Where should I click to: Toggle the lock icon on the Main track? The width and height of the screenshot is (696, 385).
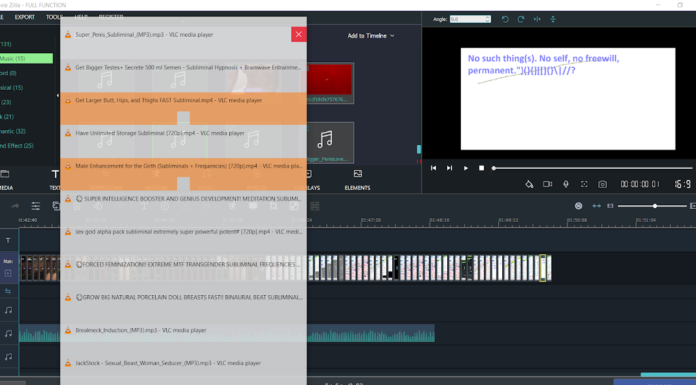[x=8, y=273]
